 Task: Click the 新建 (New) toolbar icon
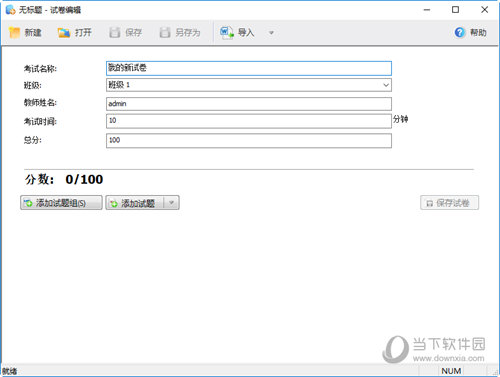tap(15, 32)
